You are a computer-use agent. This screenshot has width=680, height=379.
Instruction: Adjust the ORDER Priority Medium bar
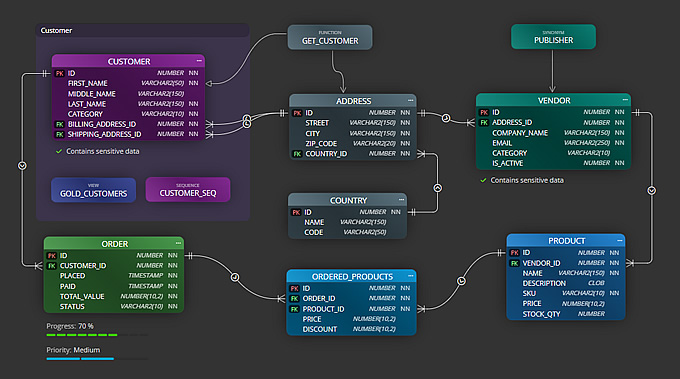97,359
